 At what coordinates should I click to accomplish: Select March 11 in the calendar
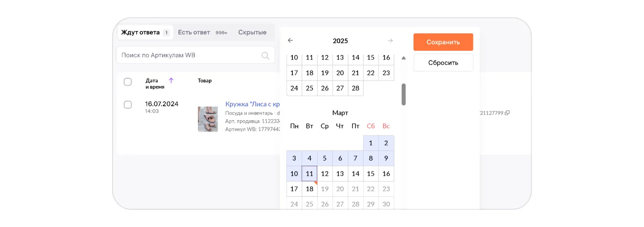click(310, 173)
